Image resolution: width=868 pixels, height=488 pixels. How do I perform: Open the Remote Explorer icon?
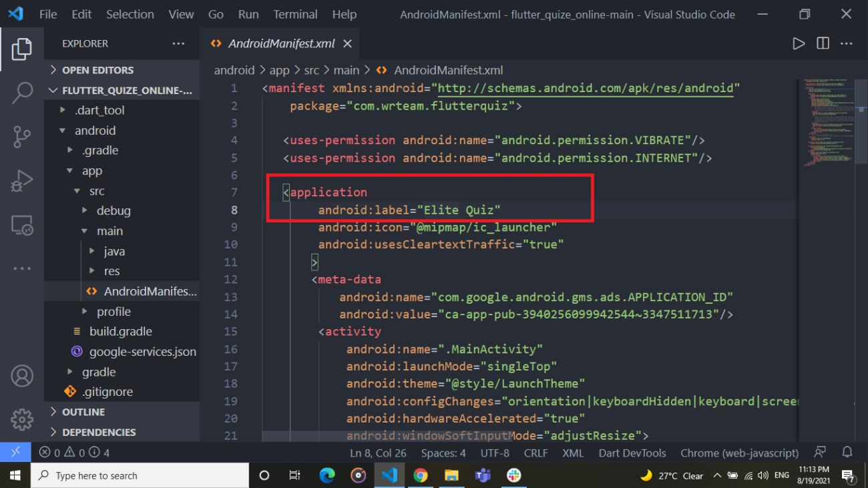(x=22, y=226)
